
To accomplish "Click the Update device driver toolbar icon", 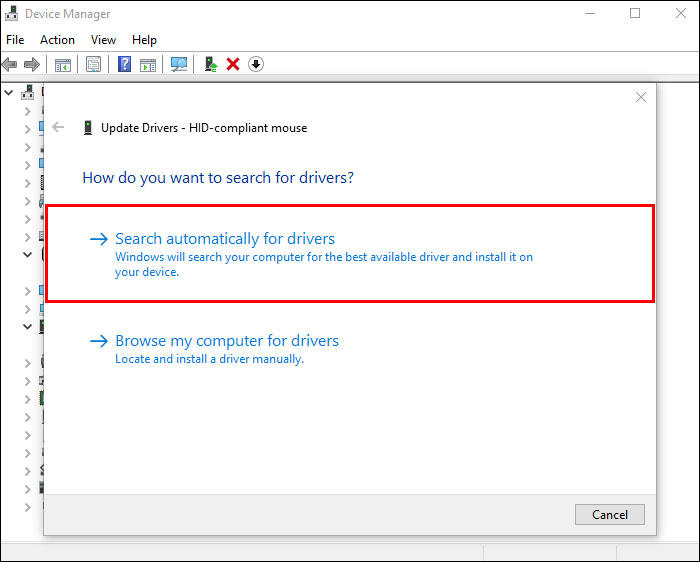I will click(211, 64).
